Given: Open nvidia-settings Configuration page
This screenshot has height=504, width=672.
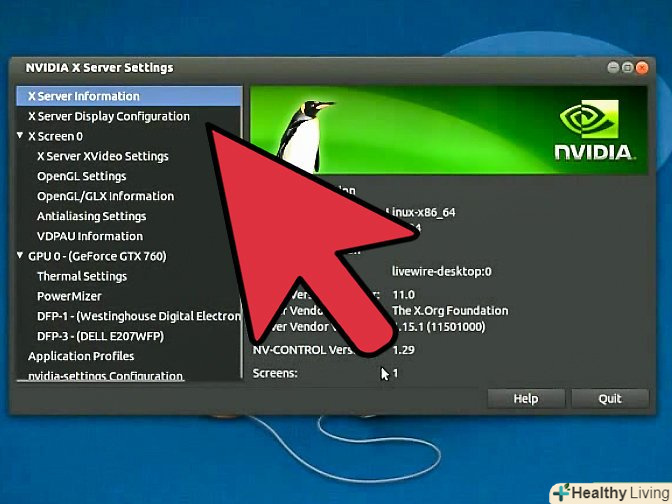Looking at the screenshot, I should click(105, 376).
